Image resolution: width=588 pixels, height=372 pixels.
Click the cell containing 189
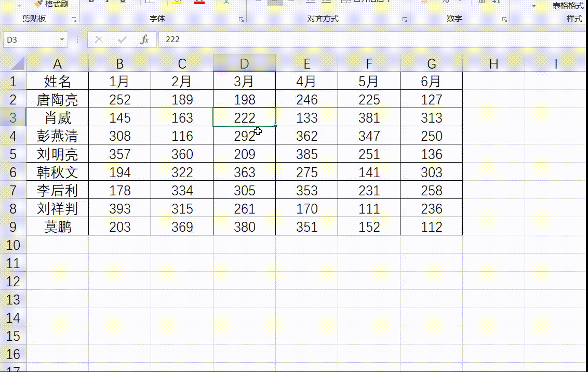pyautogui.click(x=182, y=99)
